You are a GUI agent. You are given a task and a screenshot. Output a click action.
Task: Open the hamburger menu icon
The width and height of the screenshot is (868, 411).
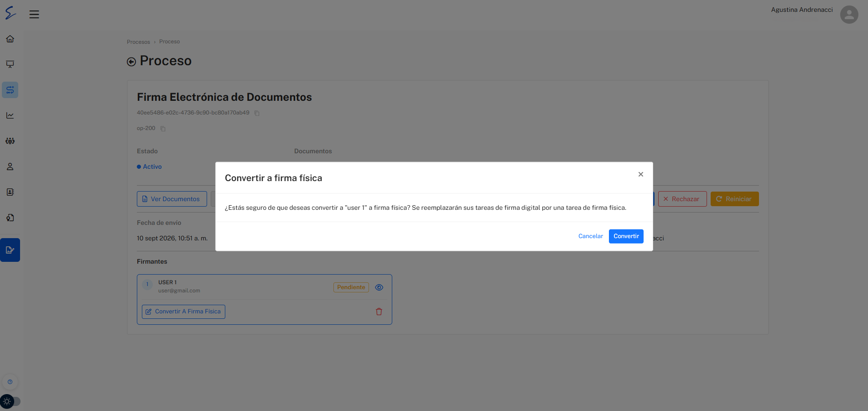(34, 15)
